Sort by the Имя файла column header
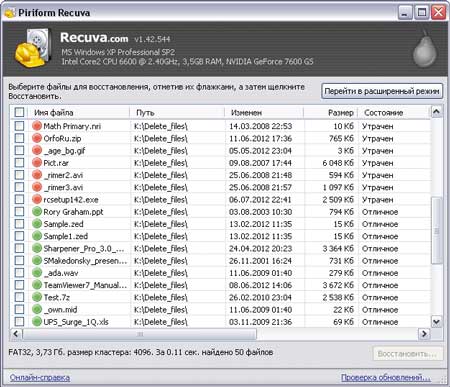This screenshot has height=387, width=450. point(79,113)
